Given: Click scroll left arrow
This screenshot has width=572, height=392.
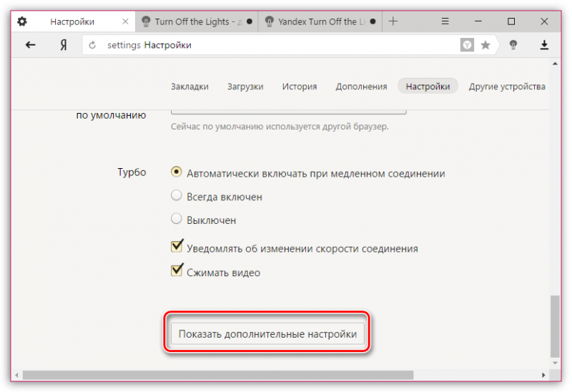Looking at the screenshot, I should (x=16, y=375).
